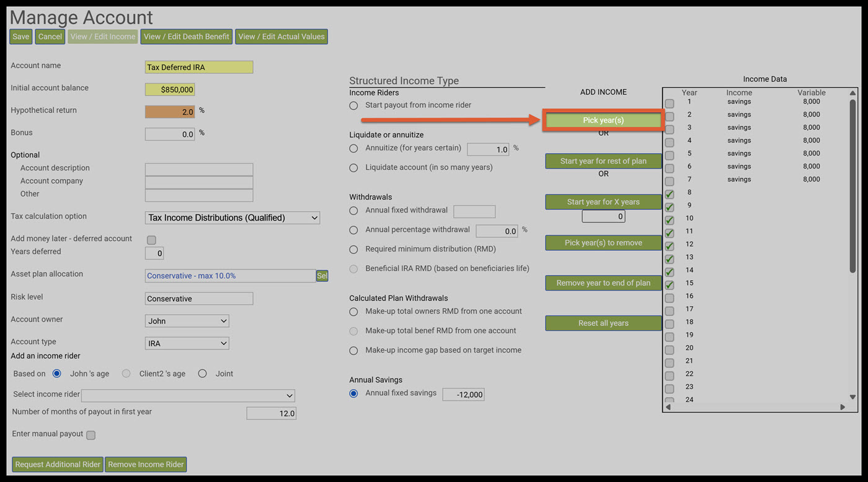Click the Years deferred field
Screen dimensions: 868x482
(x=154, y=253)
